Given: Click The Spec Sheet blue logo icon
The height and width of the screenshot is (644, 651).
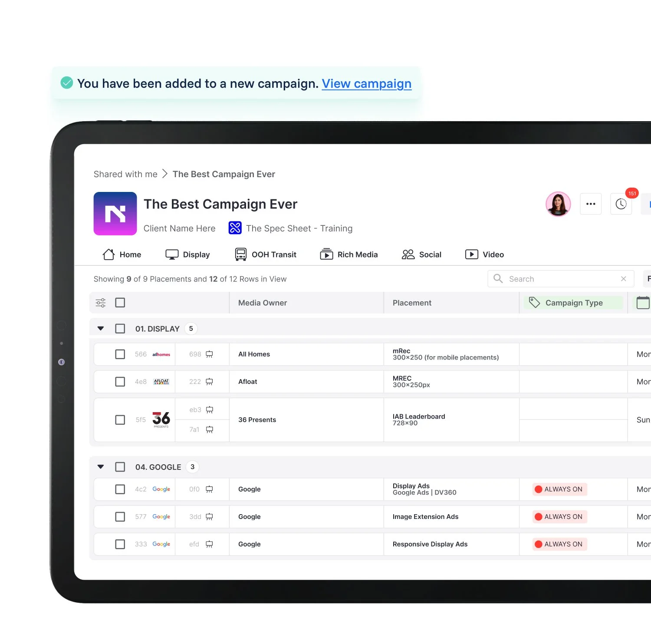Looking at the screenshot, I should tap(235, 228).
